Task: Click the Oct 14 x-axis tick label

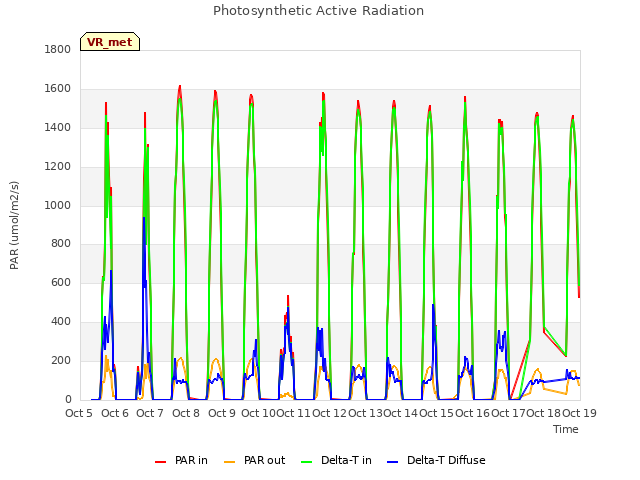Action: [401, 413]
